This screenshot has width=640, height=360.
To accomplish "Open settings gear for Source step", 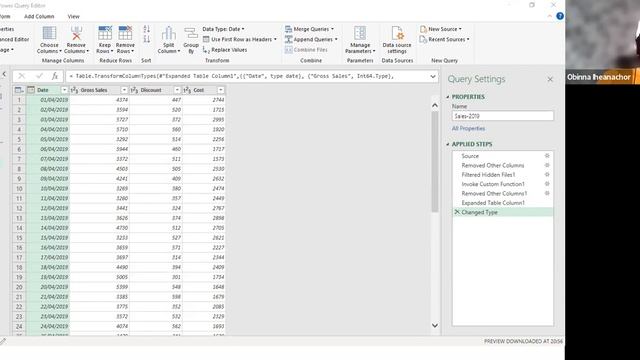I will pos(547,156).
